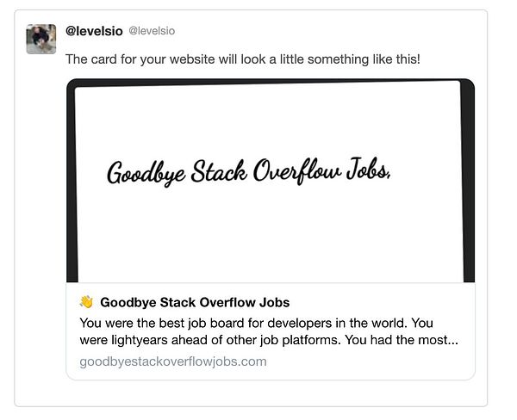Click the waving hand emoji icon
Image resolution: width=517 pixels, height=420 pixels.
click(86, 302)
